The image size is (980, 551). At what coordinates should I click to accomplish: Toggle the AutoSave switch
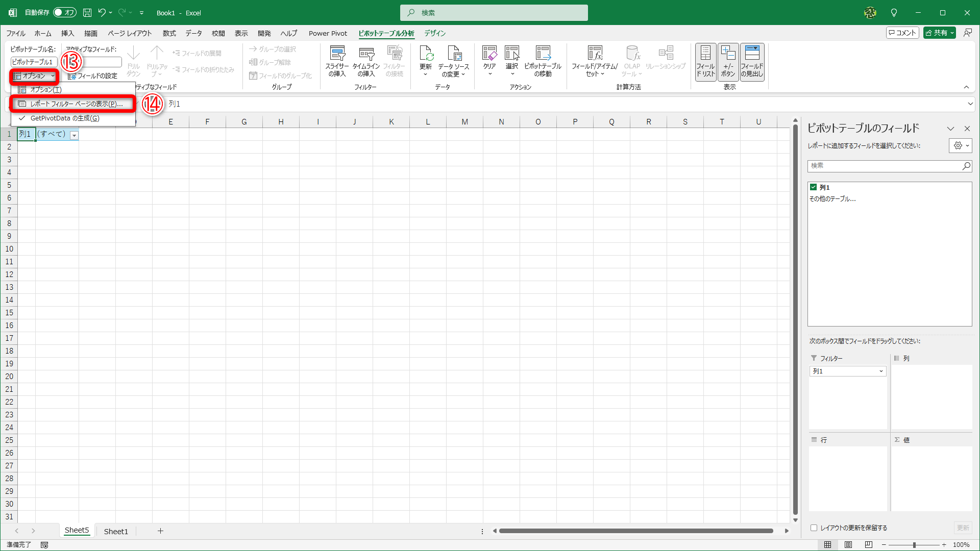[x=65, y=13]
